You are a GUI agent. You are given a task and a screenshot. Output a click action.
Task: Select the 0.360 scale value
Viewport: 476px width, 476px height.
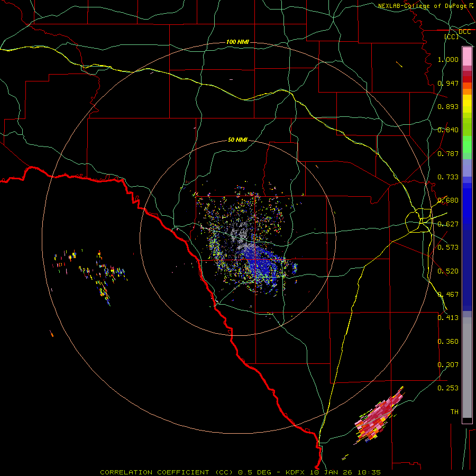point(448,342)
